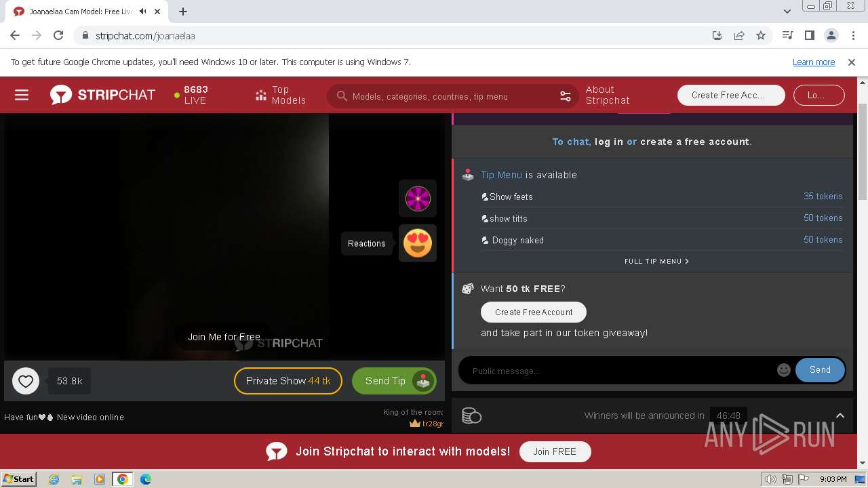Click the address bar URL
The image size is (868, 488).
tap(145, 36)
